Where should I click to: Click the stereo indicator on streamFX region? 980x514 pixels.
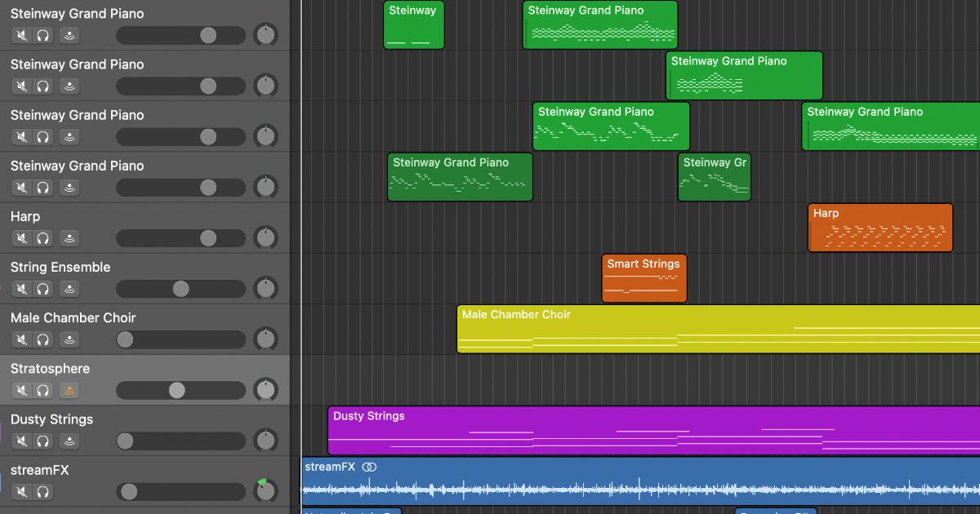[369, 467]
